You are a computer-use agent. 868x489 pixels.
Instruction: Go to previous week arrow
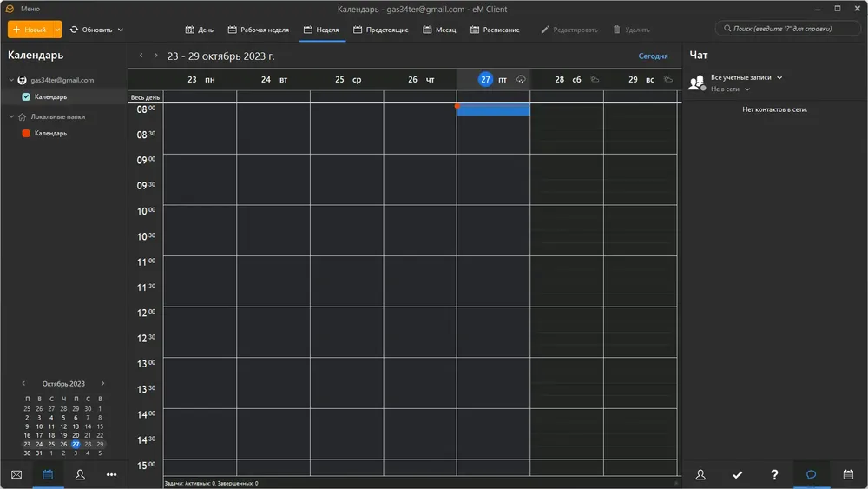click(x=141, y=56)
